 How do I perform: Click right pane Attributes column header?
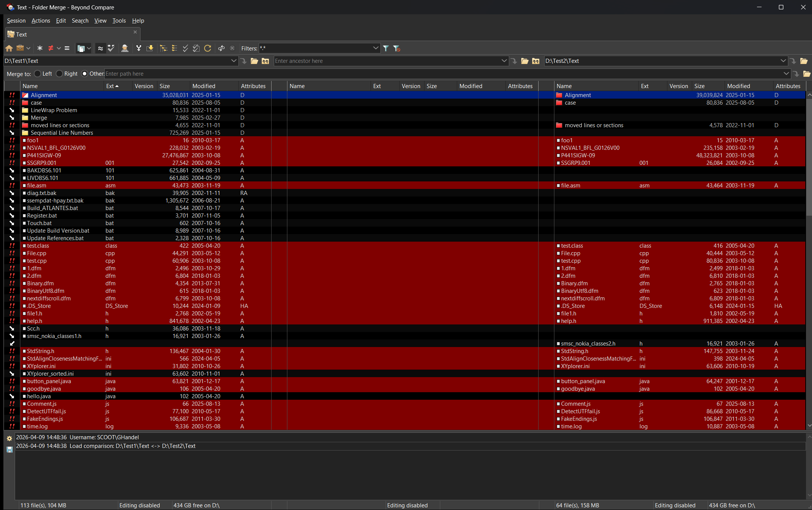click(789, 86)
